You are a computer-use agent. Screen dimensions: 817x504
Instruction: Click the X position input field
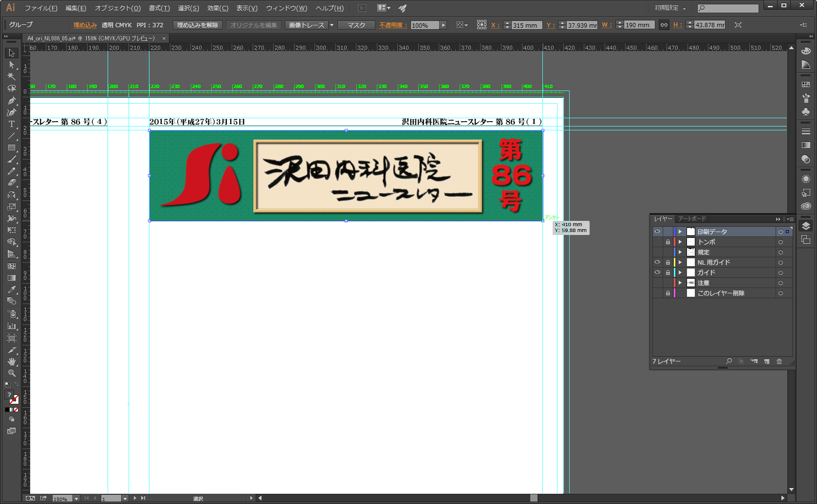tap(526, 25)
